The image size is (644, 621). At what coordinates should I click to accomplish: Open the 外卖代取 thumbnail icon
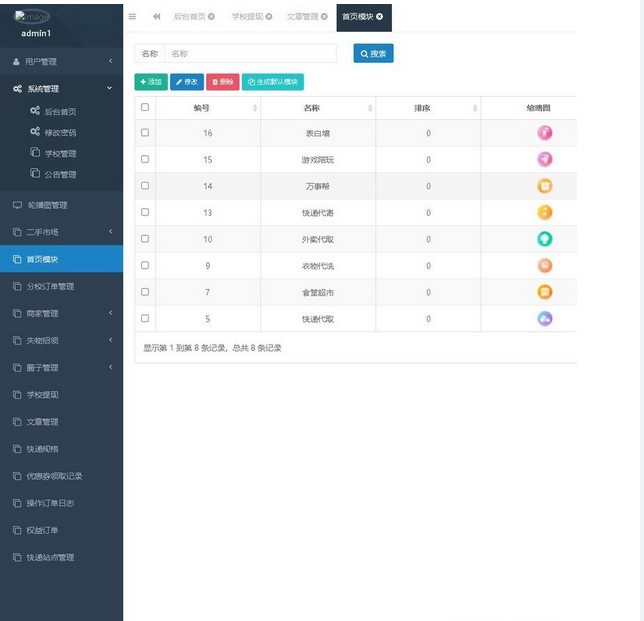point(545,239)
